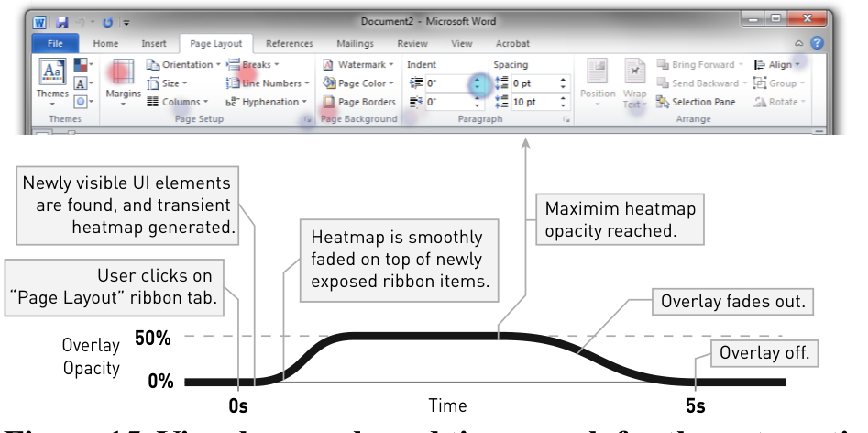Switch to the Mailings tab

(x=355, y=44)
